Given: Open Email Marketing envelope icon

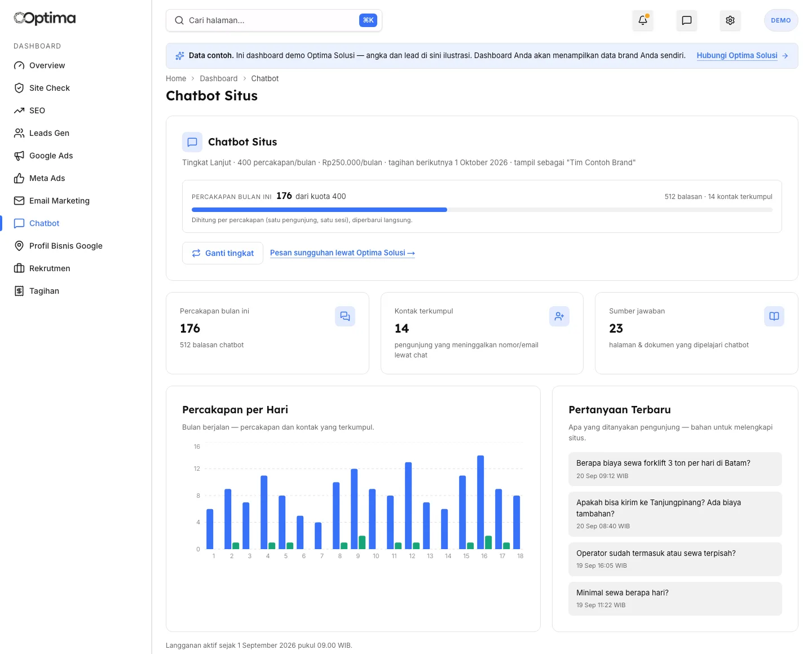Looking at the screenshot, I should coord(19,201).
